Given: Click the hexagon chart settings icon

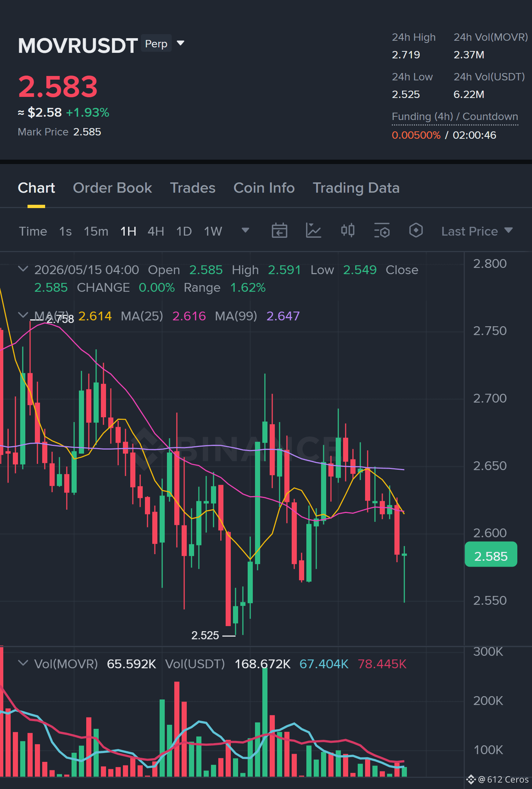Looking at the screenshot, I should click(x=416, y=231).
